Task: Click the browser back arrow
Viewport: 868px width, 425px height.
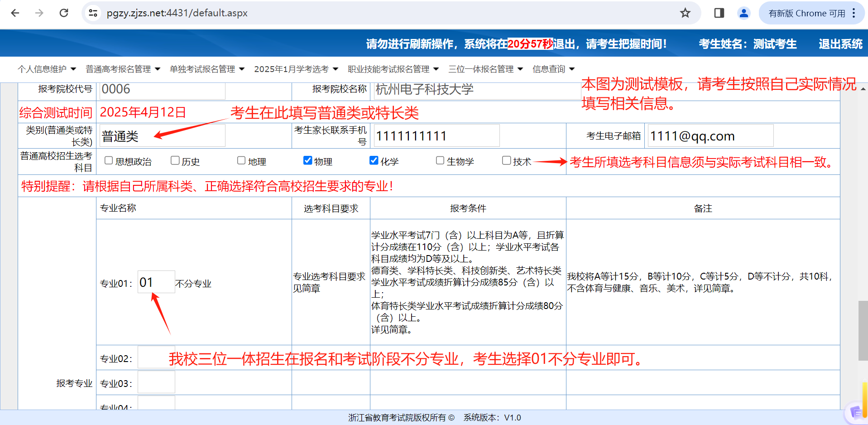Action: pos(15,13)
